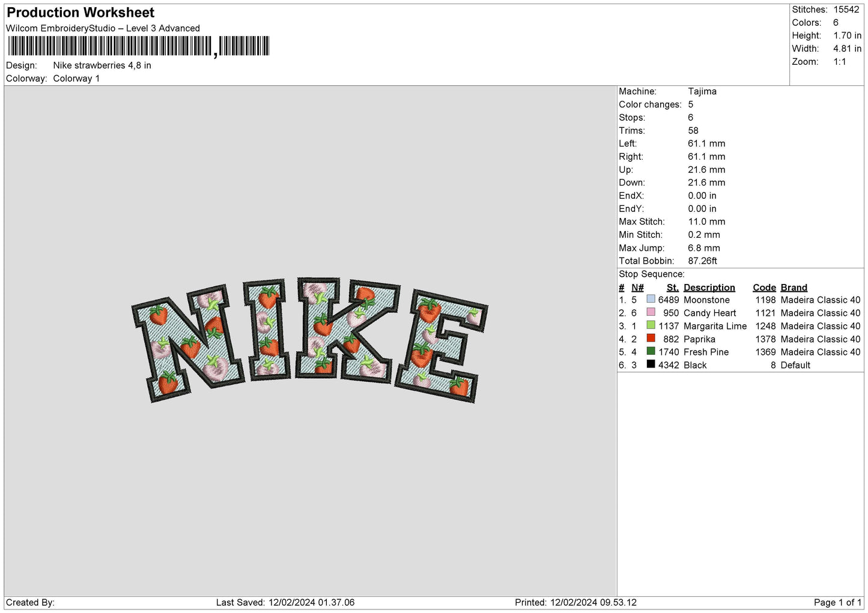Click the 'Wilcom EmbroideryStudio – Level 3 Advanced' text
The height and width of the screenshot is (613, 868).
tap(103, 28)
